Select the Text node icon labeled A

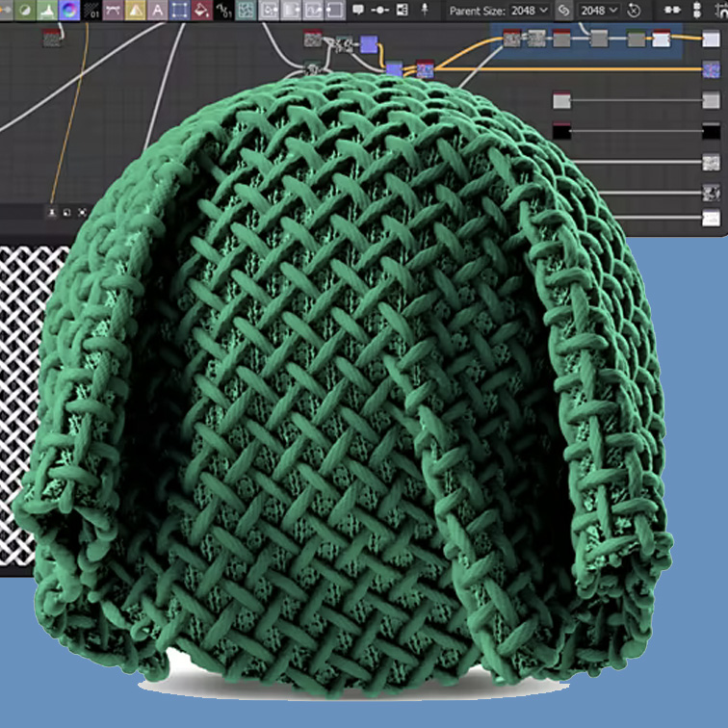click(157, 11)
